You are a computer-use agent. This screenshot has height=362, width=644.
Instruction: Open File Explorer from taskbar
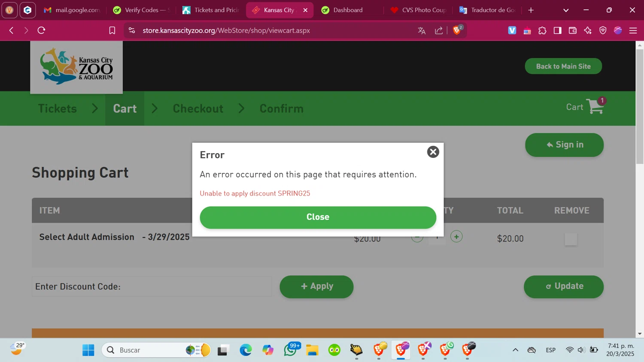click(312, 350)
